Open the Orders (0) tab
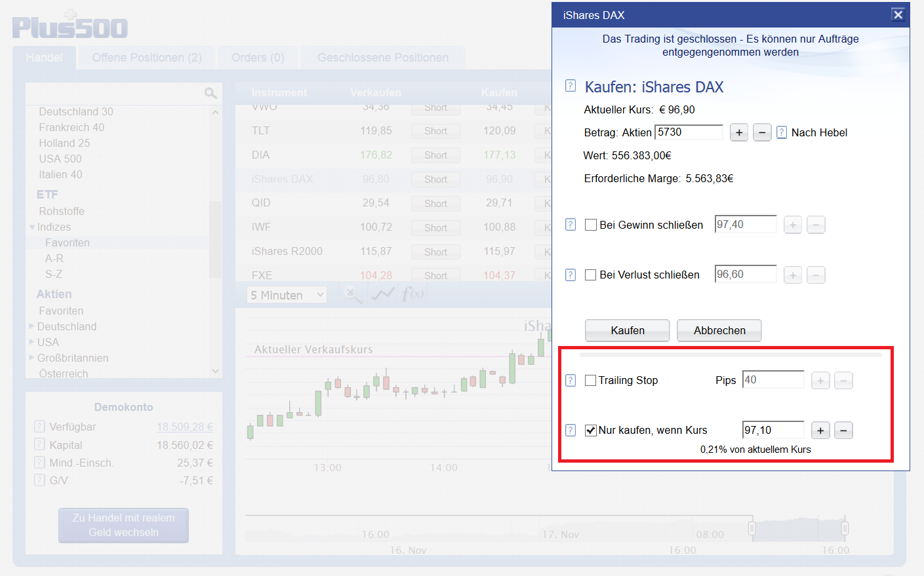The height and width of the screenshot is (576, 924). pyautogui.click(x=258, y=58)
